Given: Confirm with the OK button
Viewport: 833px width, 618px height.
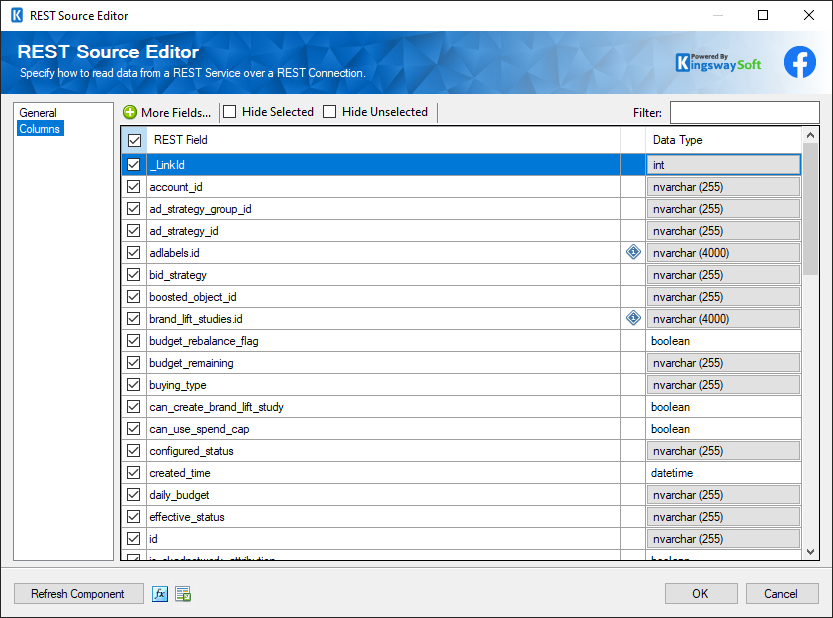Looking at the screenshot, I should pos(701,594).
